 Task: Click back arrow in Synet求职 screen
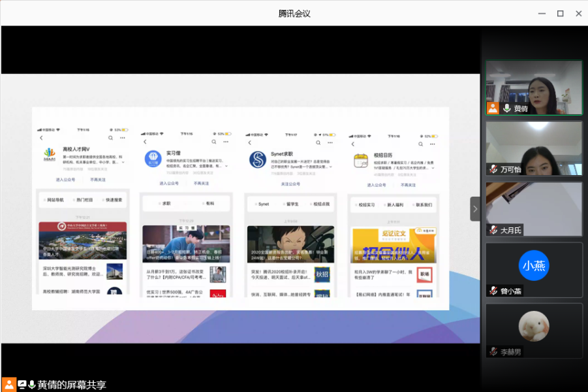click(x=250, y=142)
